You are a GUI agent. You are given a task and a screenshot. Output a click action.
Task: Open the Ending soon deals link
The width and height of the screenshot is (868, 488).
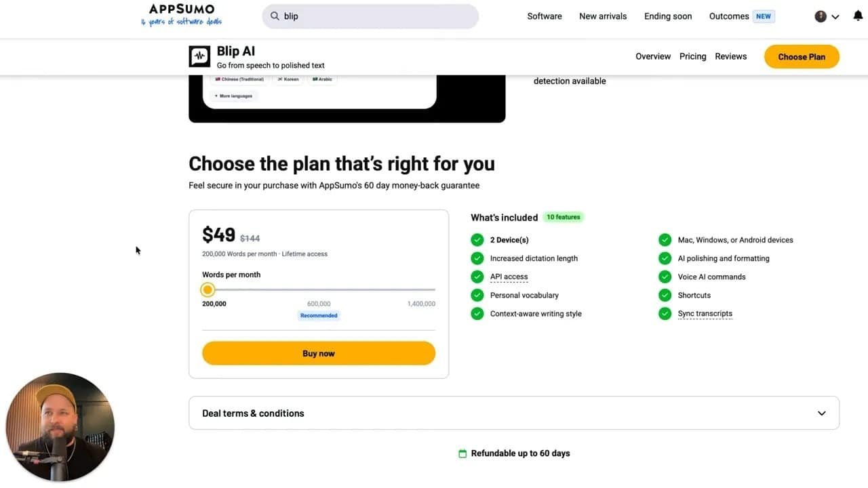pos(668,16)
